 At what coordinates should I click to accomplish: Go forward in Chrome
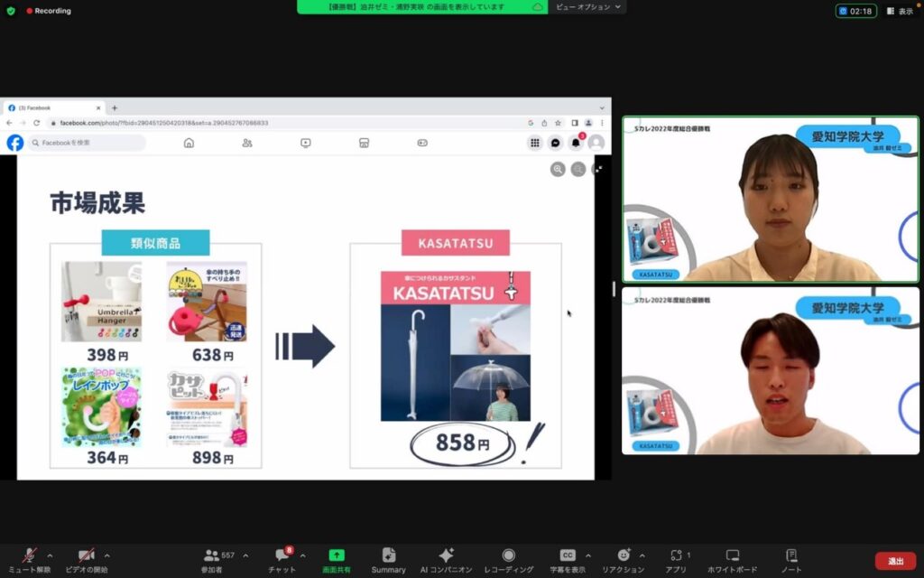tap(23, 123)
